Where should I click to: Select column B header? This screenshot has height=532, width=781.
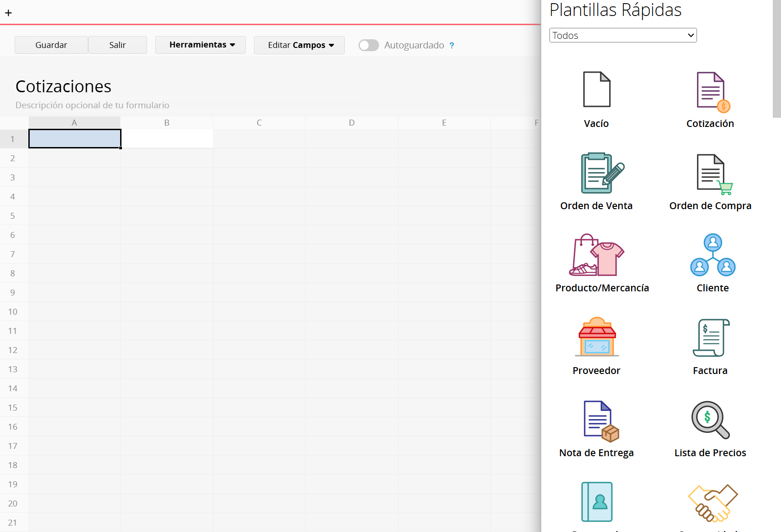click(x=167, y=123)
